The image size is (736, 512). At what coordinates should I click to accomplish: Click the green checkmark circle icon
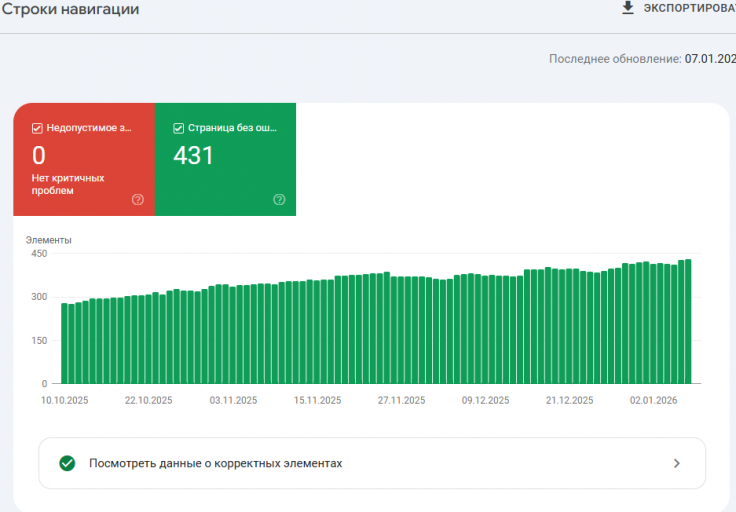tap(67, 463)
